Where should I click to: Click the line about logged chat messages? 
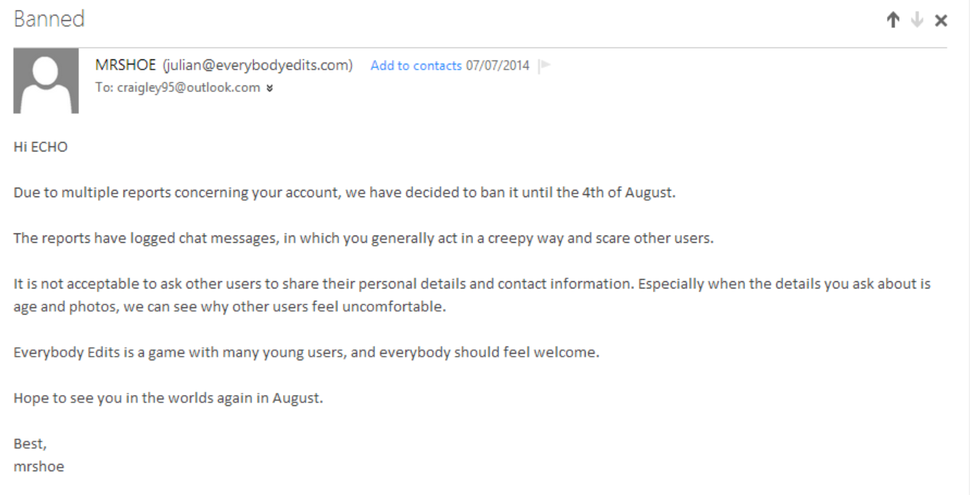tap(364, 238)
